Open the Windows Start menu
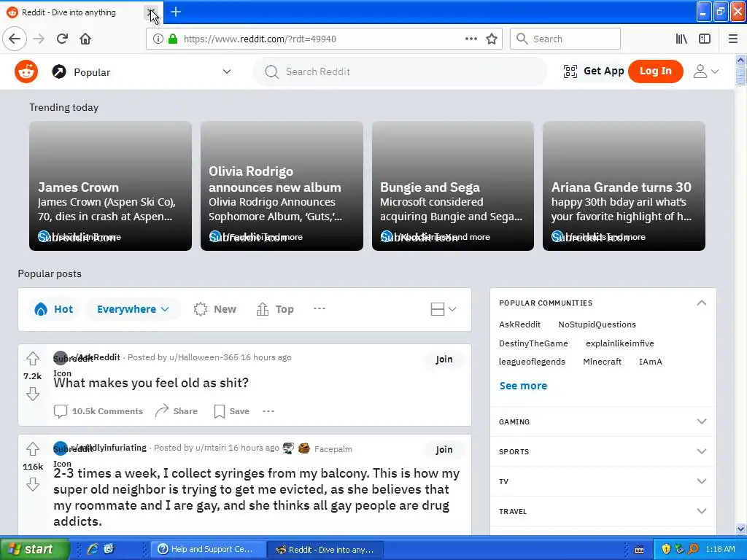 pyautogui.click(x=34, y=549)
